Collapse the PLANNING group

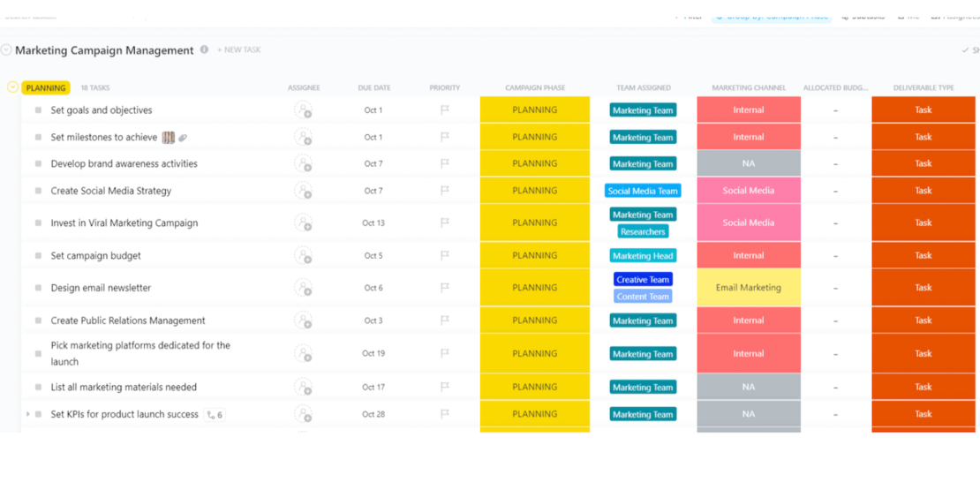(12, 87)
